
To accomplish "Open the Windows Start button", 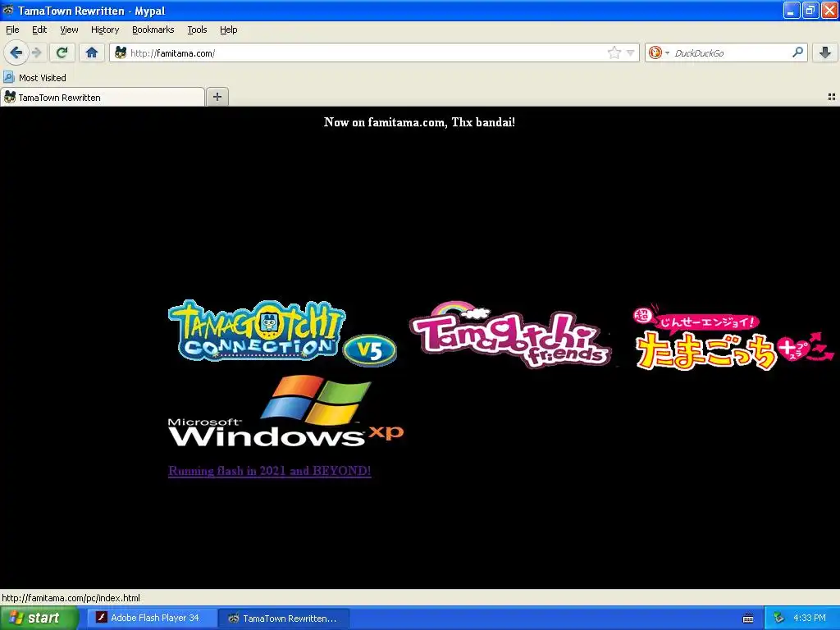I will click(39, 618).
